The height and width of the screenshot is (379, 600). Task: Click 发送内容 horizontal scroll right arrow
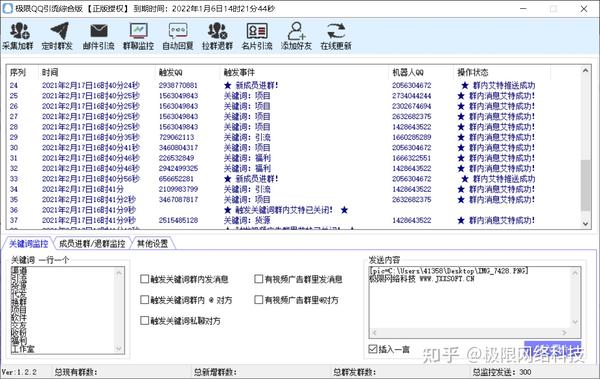coord(564,333)
